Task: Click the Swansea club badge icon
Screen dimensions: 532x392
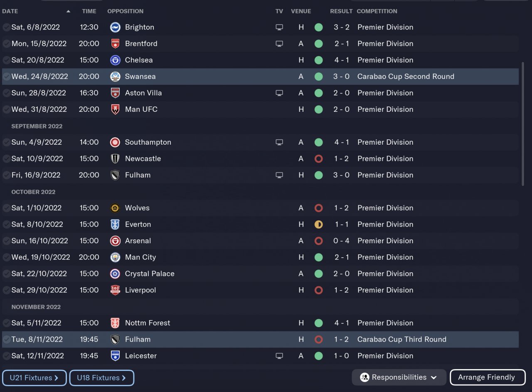Action: coord(115,76)
